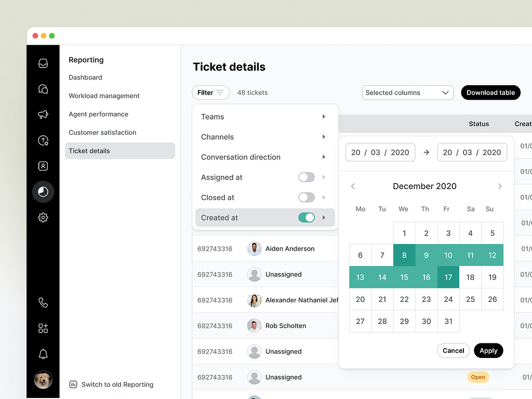Advance calendar to next month with right chevron
The width and height of the screenshot is (532, 399).
499,186
